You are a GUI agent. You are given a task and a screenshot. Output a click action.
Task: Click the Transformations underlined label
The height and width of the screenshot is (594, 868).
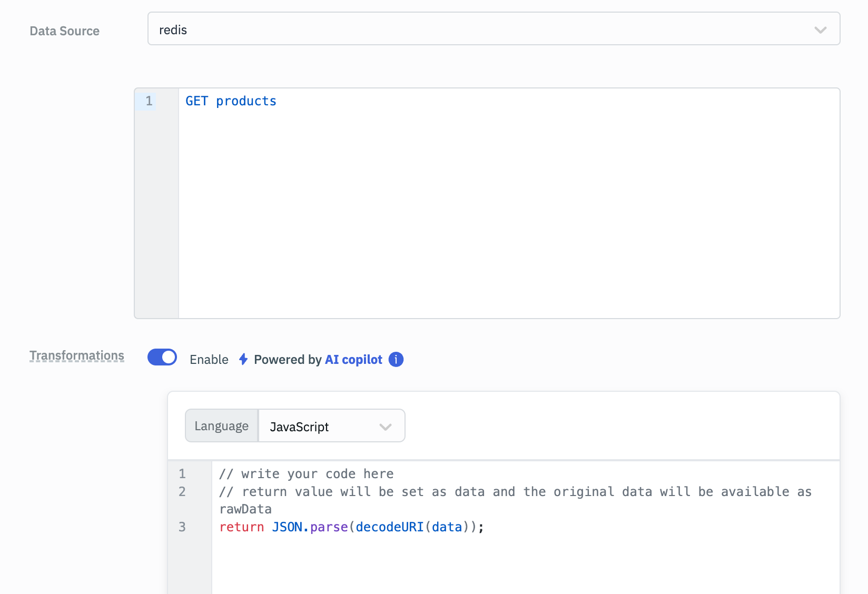(x=77, y=356)
